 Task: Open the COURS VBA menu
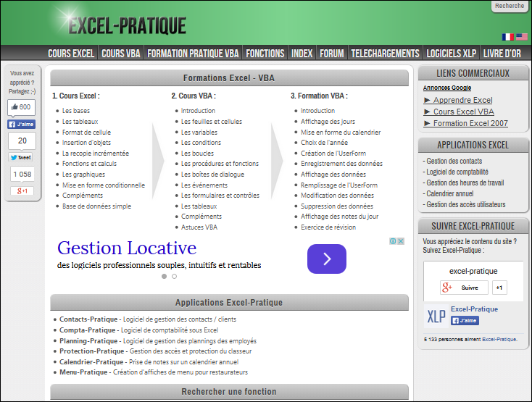coord(121,54)
